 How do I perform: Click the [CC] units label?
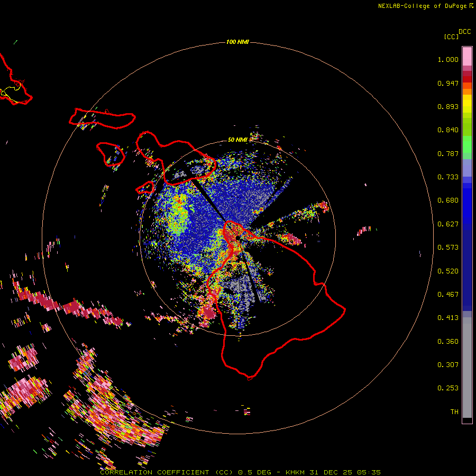pos(451,37)
